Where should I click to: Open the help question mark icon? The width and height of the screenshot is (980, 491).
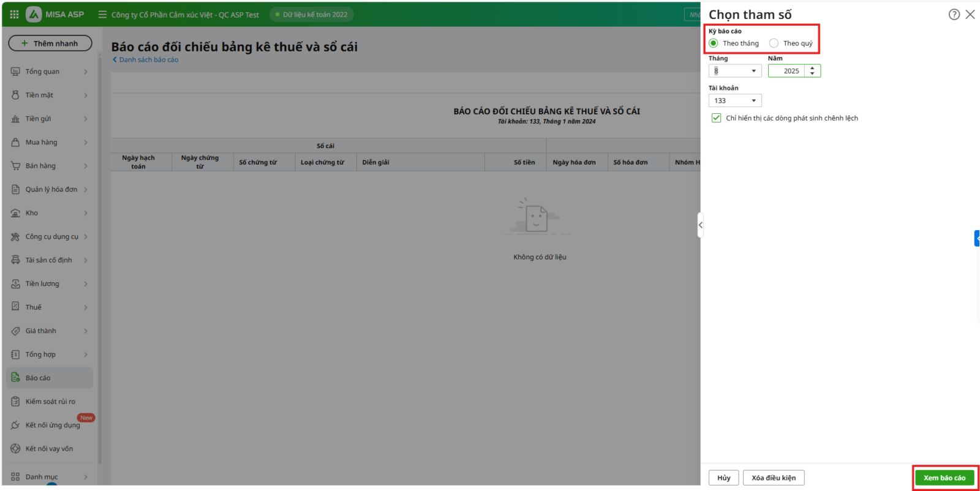[x=954, y=15]
